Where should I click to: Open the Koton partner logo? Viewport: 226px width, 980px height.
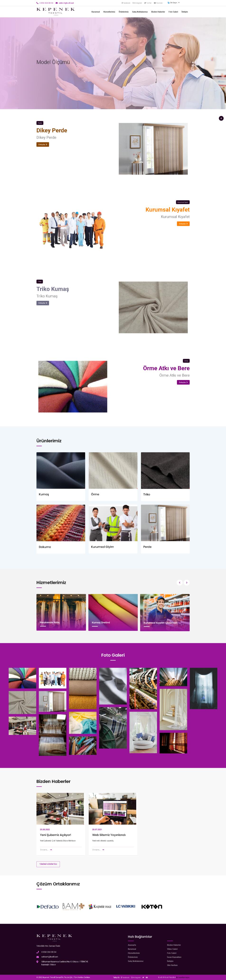(151, 907)
